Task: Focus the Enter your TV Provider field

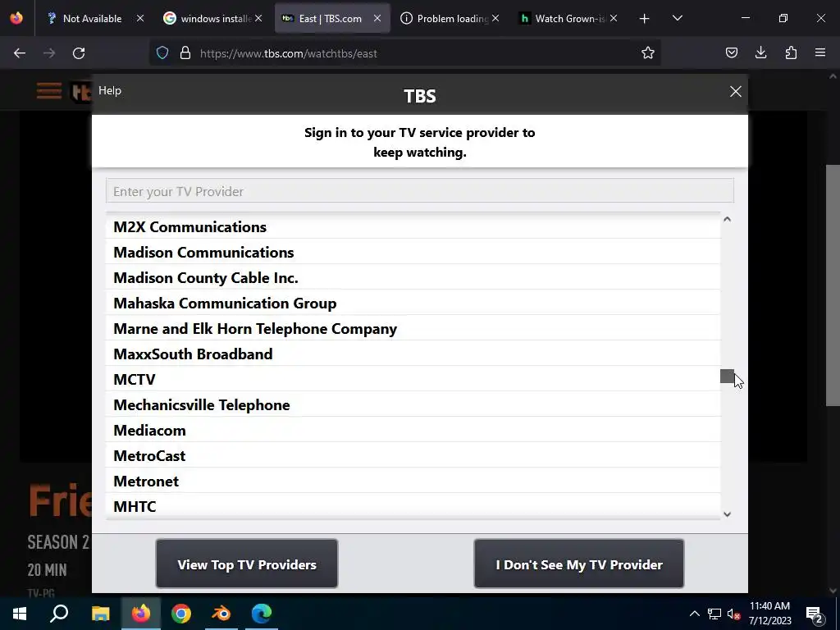Action: 419,191
